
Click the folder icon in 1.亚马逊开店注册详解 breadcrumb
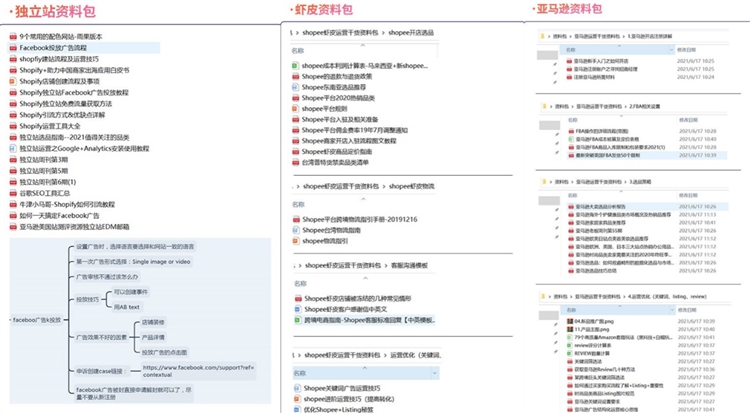click(542, 36)
